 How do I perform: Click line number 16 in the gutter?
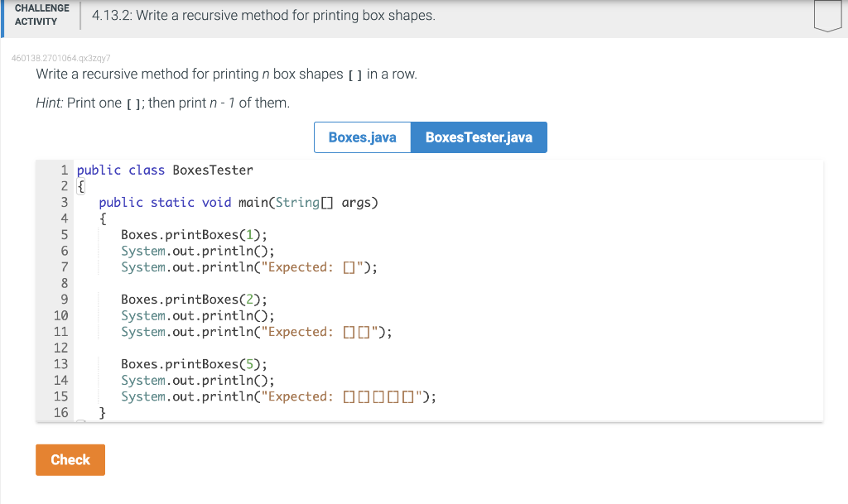tap(60, 412)
